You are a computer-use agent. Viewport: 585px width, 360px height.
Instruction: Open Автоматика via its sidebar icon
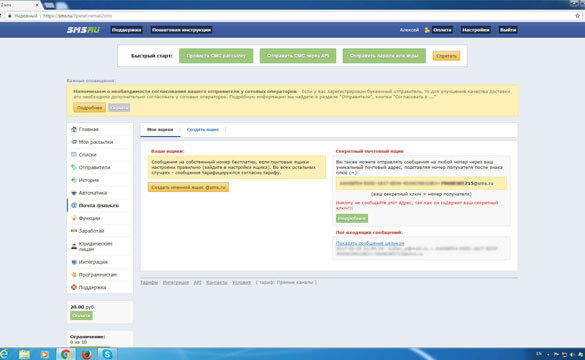click(74, 192)
